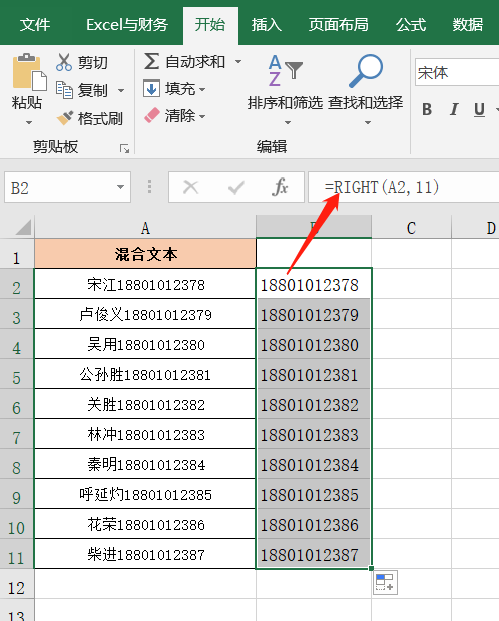Image resolution: width=499 pixels, height=621 pixels.
Task: Open the Name Box dropdown
Action: tap(120, 187)
